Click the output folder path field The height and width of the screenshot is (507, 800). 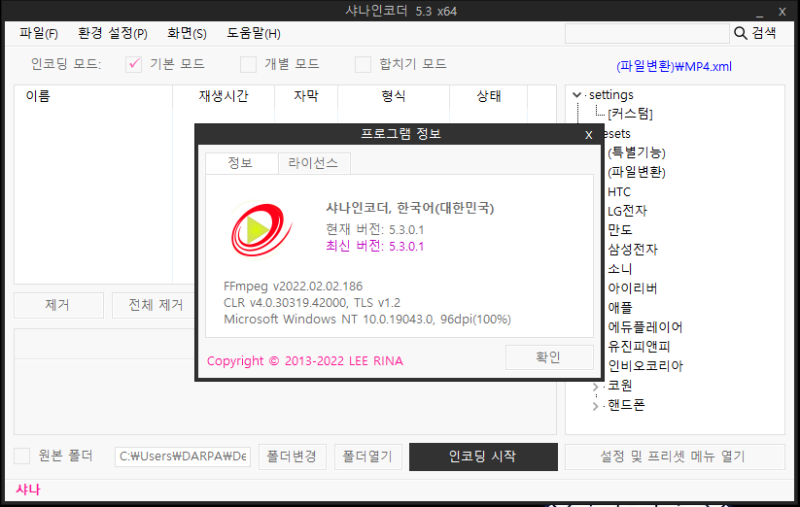[x=183, y=456]
